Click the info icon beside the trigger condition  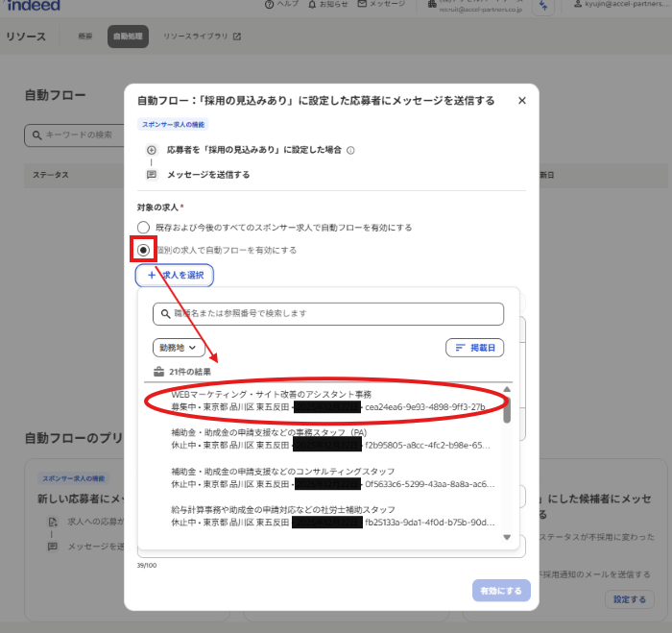[350, 151]
